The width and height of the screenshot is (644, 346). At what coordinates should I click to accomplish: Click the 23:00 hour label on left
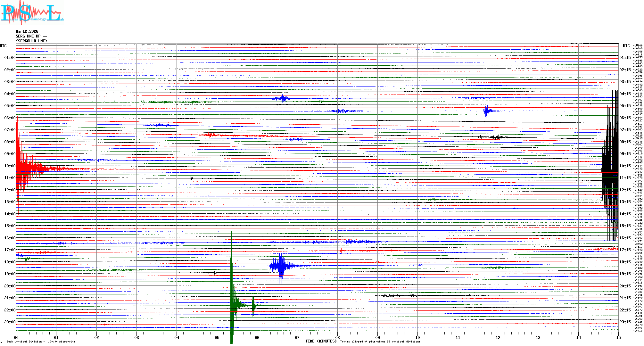(x=10, y=322)
